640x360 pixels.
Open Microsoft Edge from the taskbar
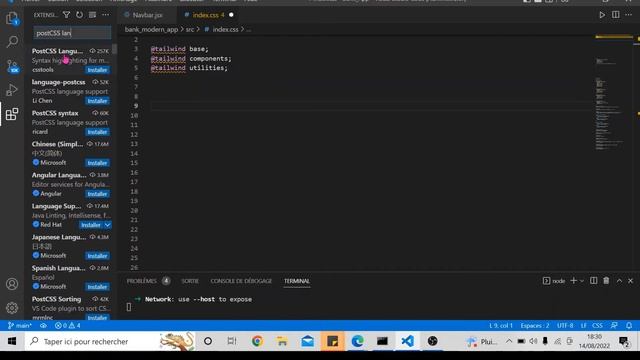(358, 341)
